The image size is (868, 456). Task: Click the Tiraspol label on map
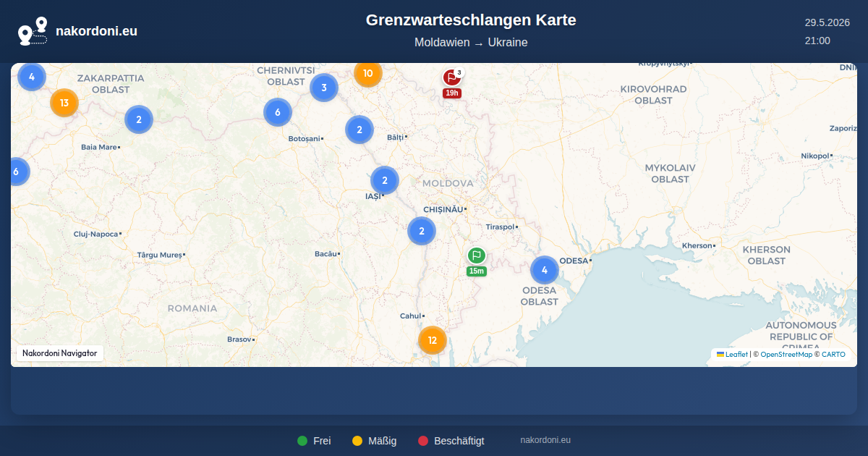500,227
